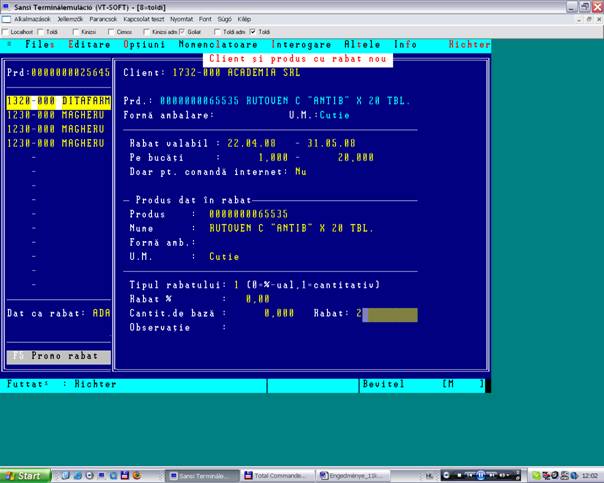Click the client name 1732-000 ACADEMIA SRL

(236, 73)
